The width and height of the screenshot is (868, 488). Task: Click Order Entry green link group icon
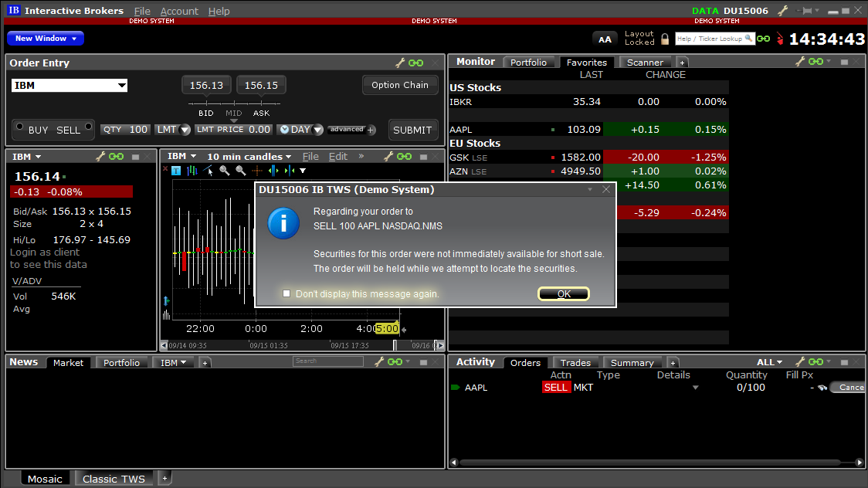[415, 63]
